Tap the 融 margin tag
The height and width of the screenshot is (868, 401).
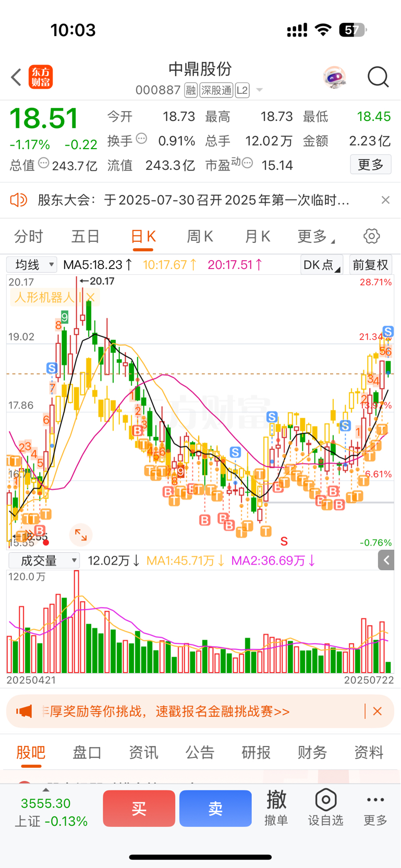[191, 91]
